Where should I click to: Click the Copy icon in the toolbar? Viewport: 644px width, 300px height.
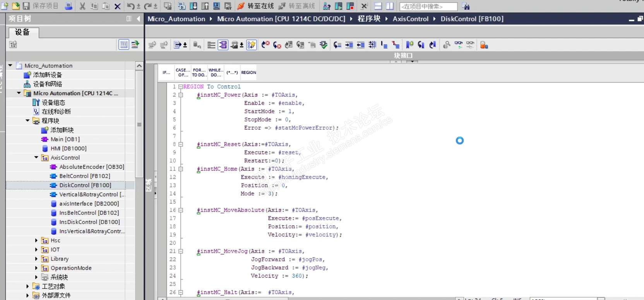click(x=94, y=6)
